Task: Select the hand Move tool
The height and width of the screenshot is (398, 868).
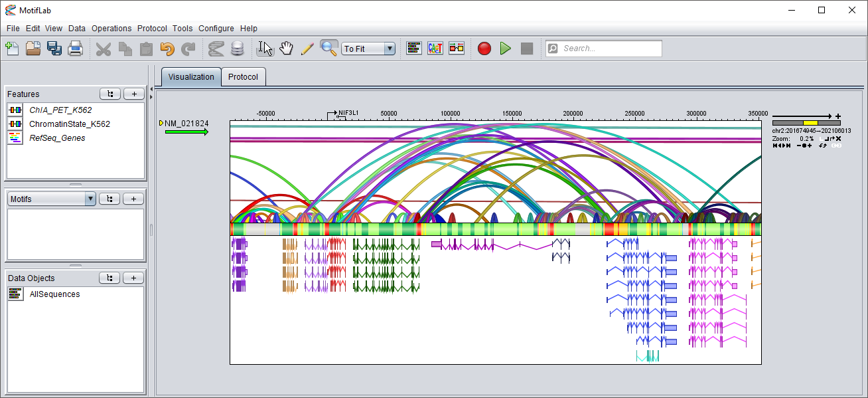Action: point(285,49)
